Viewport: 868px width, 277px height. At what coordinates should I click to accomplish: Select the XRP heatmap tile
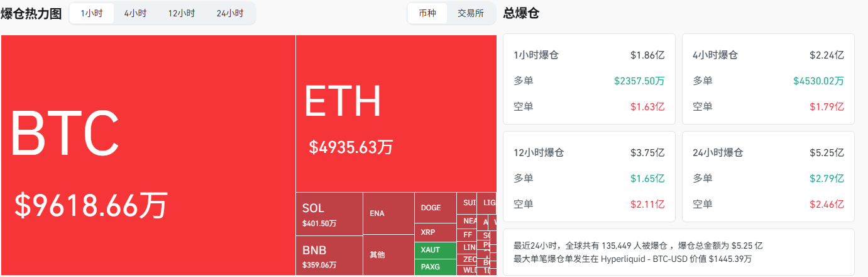[x=435, y=232]
